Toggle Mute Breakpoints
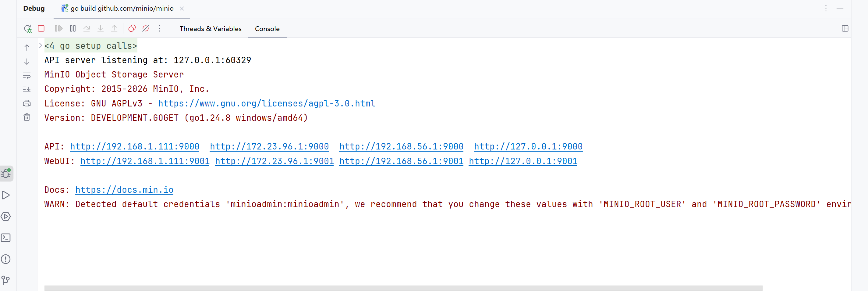868x291 pixels. [146, 29]
